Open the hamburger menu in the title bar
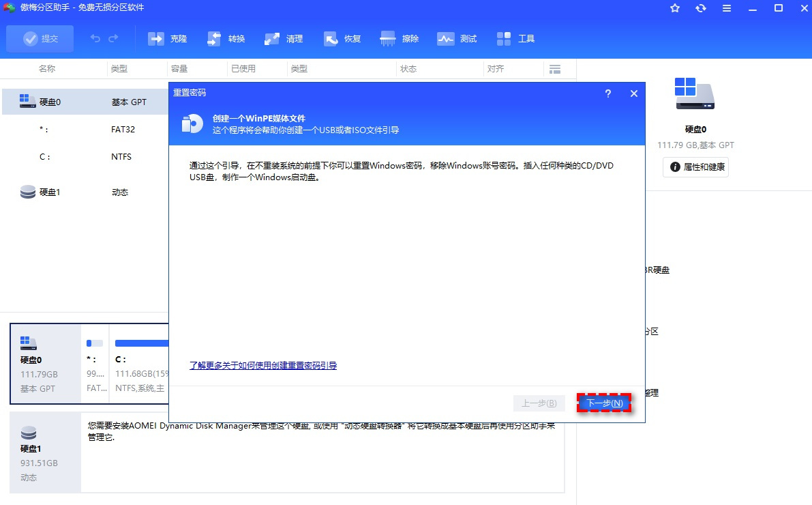812x505 pixels. tap(726, 8)
